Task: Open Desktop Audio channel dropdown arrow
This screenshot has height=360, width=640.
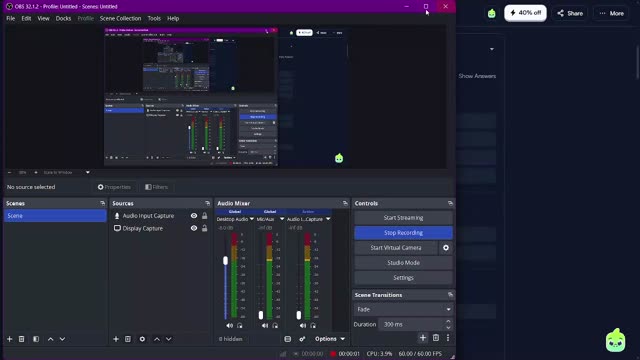Action: tap(252, 219)
